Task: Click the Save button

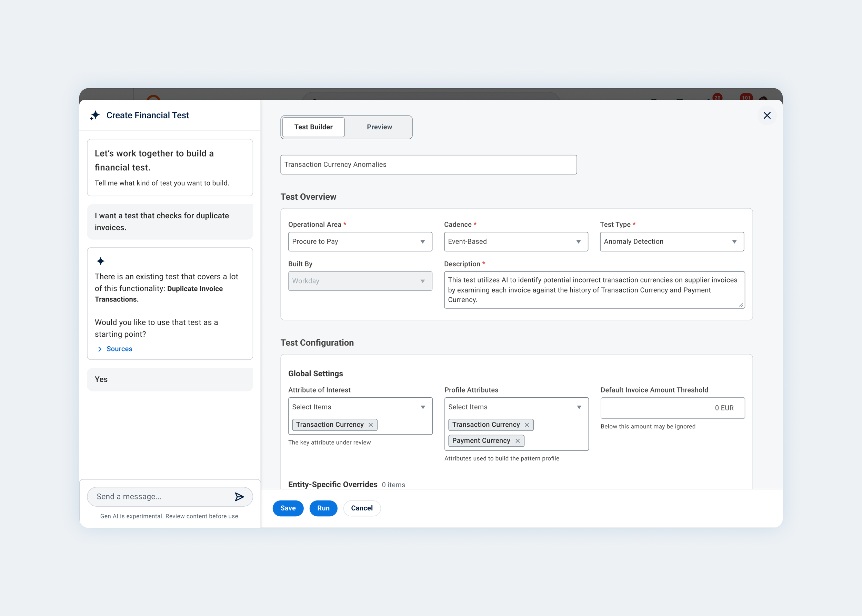Action: [x=288, y=508]
